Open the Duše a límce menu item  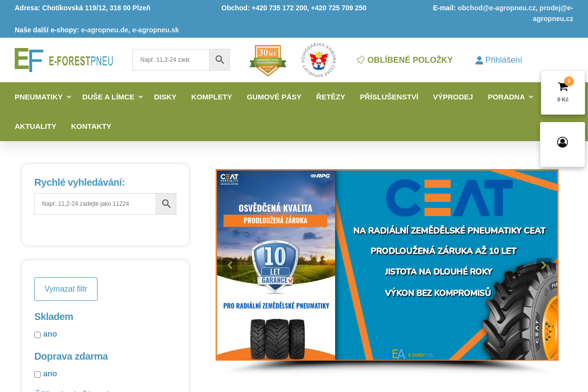coord(108,97)
